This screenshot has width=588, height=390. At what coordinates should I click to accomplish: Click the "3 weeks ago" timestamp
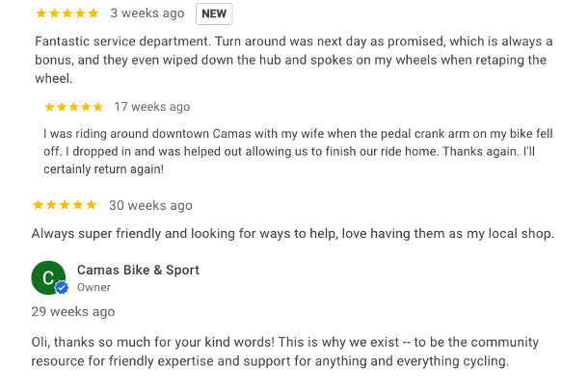click(147, 13)
